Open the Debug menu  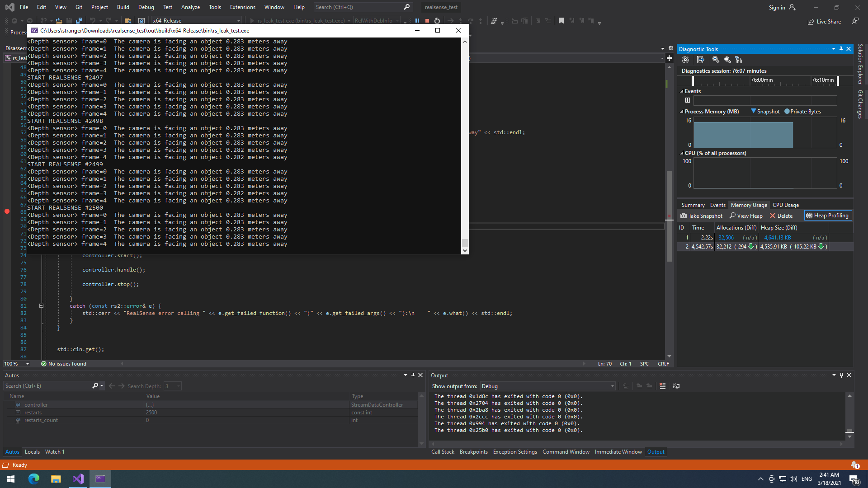(x=146, y=7)
